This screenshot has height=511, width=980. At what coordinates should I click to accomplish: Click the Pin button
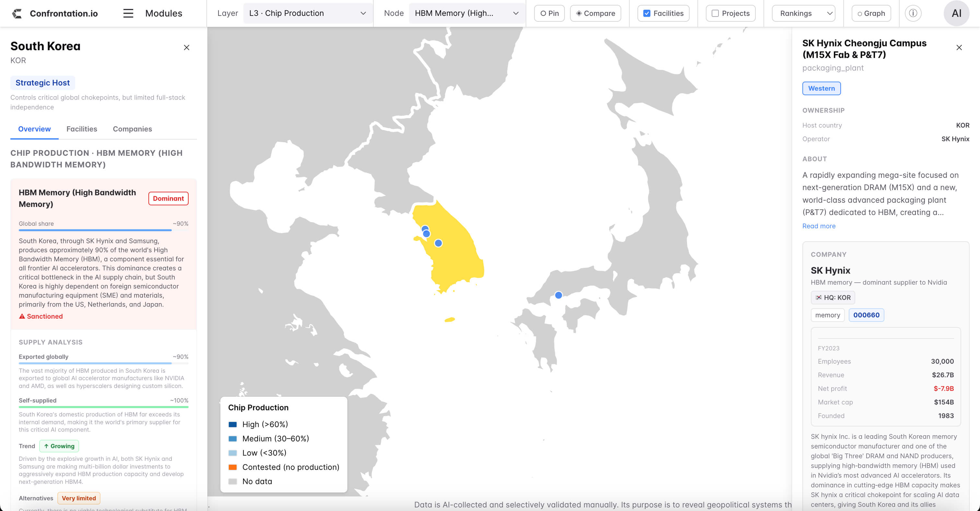549,13
